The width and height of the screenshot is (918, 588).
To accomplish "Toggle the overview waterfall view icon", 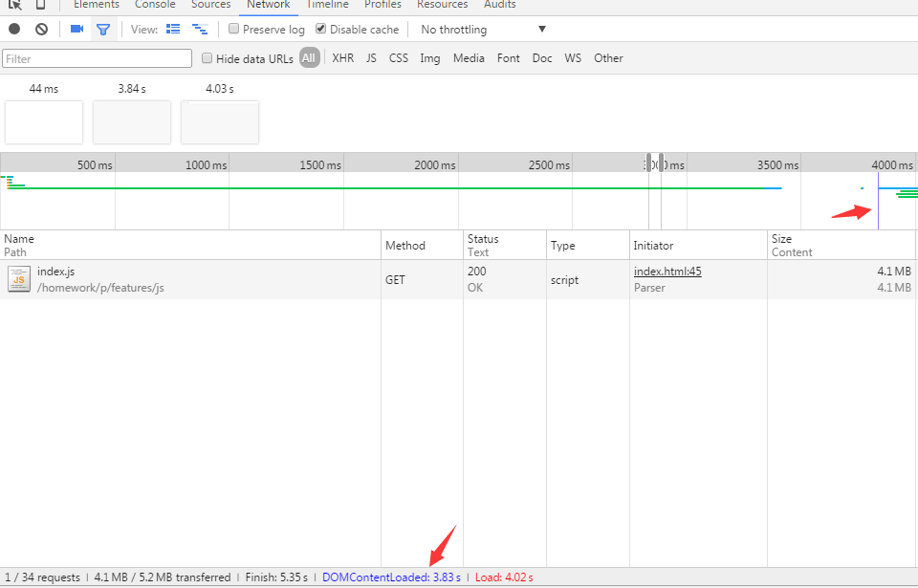I will pyautogui.click(x=199, y=30).
